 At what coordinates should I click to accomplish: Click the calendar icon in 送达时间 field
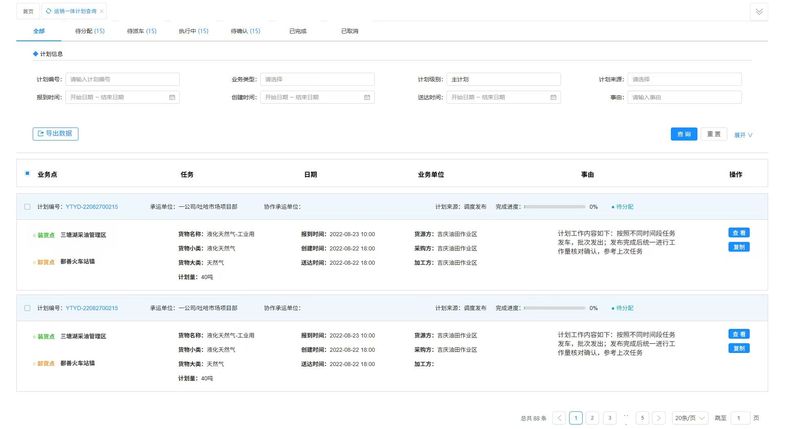pos(552,97)
